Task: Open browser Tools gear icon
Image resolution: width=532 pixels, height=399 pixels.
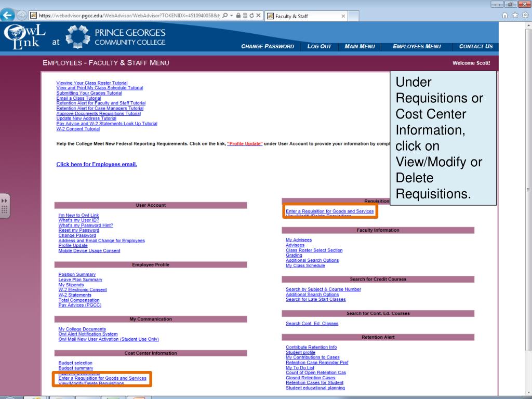Action: (x=525, y=15)
